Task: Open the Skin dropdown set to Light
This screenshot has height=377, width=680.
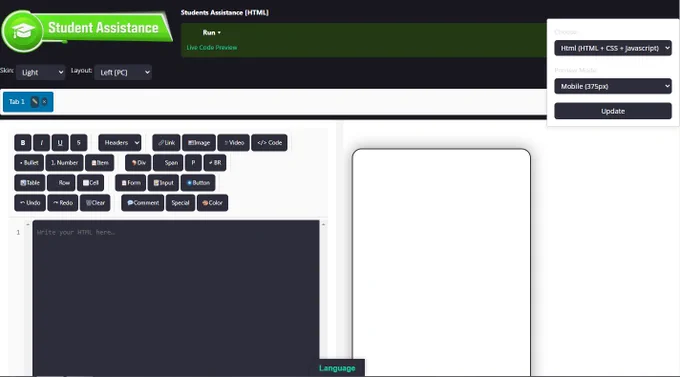Action: pos(40,72)
